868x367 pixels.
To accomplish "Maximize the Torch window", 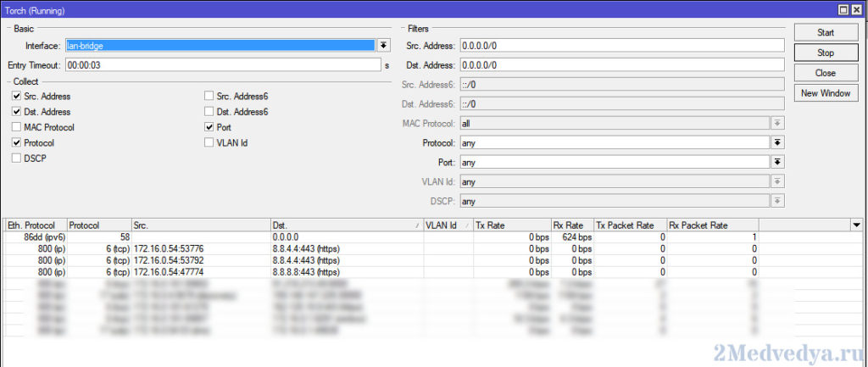I will coord(843,9).
